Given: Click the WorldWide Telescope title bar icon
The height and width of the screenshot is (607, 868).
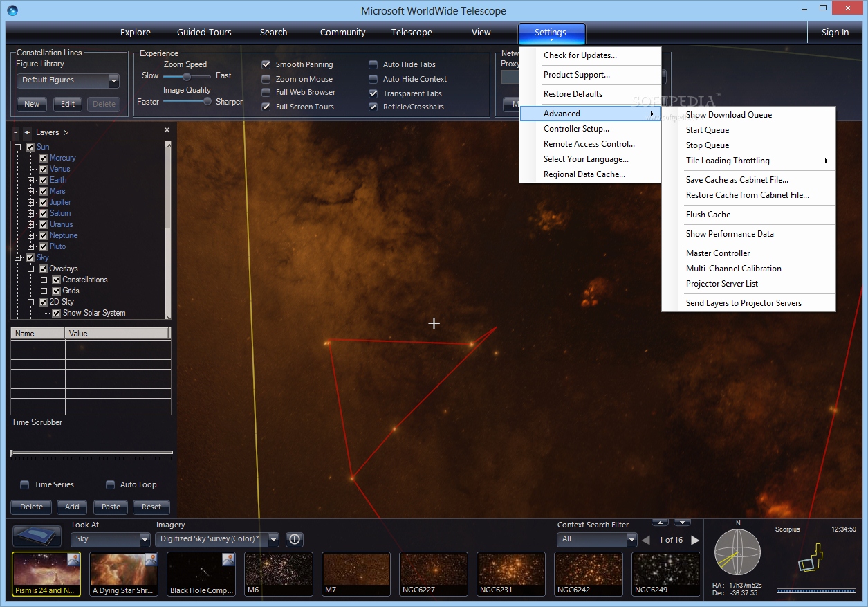Looking at the screenshot, I should (x=12, y=10).
